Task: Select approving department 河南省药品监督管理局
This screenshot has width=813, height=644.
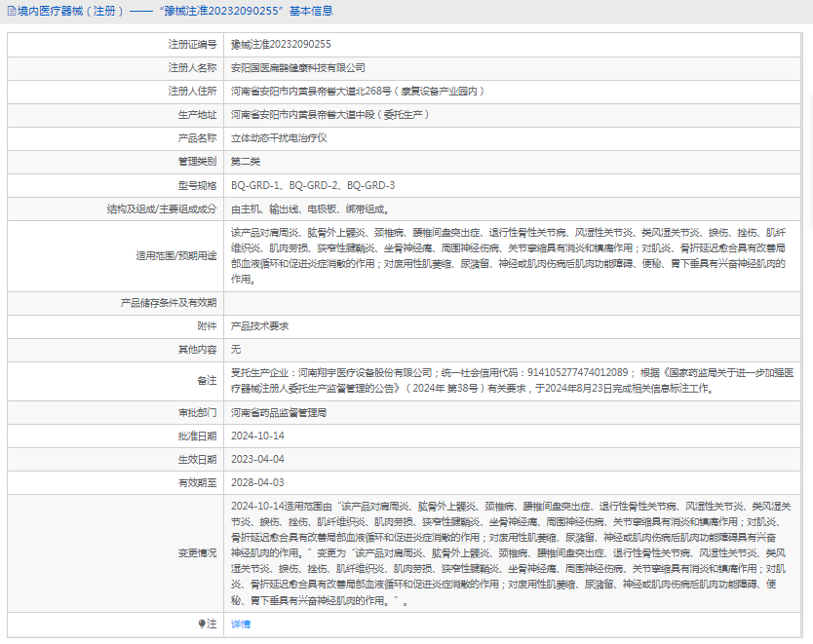Action: 279,413
